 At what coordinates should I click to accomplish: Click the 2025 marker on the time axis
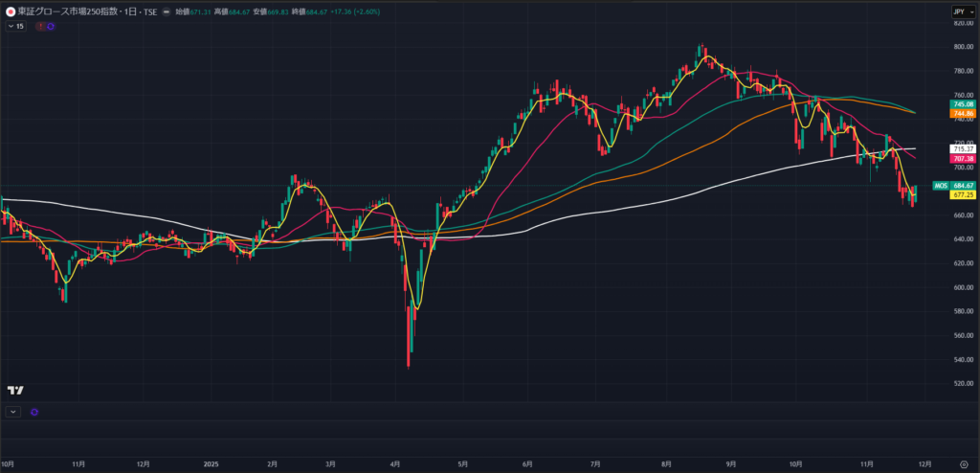(212, 464)
